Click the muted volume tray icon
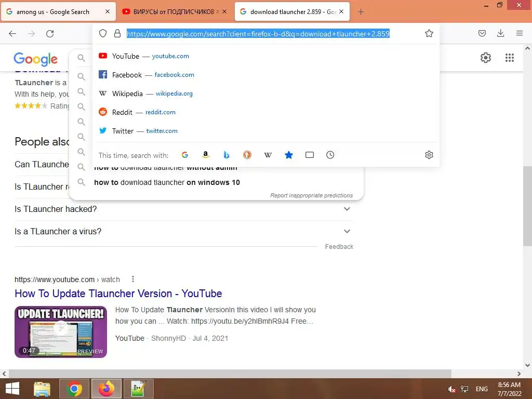 click(x=451, y=389)
